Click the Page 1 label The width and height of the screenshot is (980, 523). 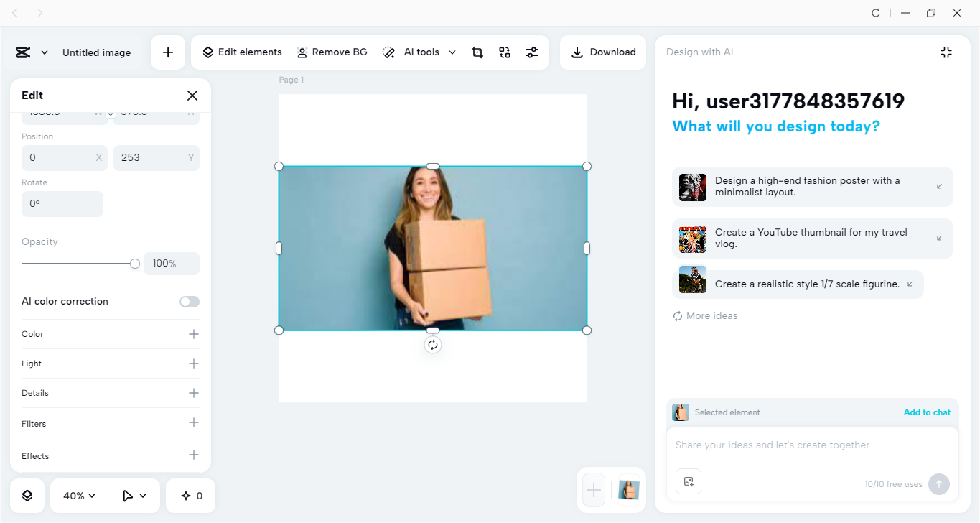(x=291, y=80)
